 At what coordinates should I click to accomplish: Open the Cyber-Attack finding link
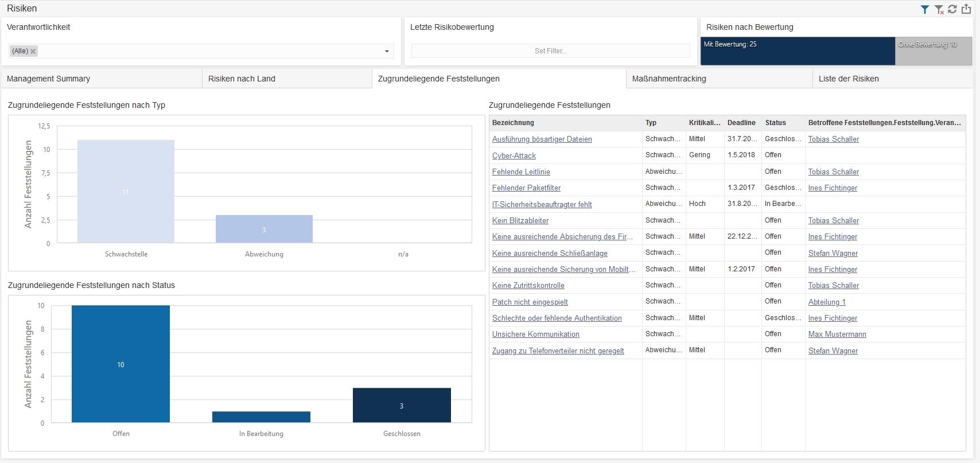(x=514, y=155)
